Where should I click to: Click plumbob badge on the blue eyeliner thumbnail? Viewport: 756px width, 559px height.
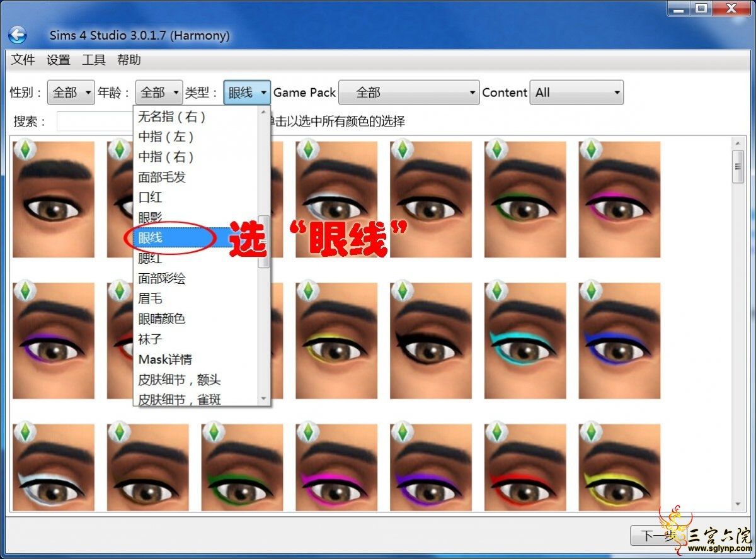click(590, 291)
